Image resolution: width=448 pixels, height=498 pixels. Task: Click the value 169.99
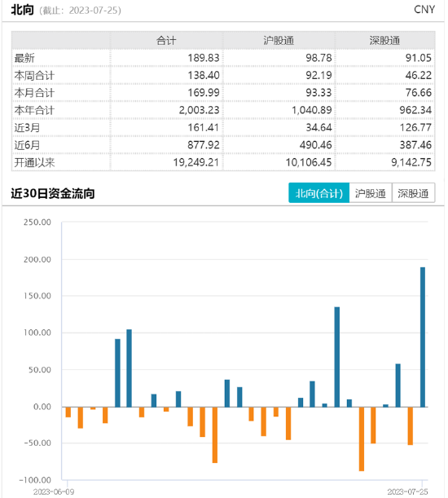tap(204, 93)
